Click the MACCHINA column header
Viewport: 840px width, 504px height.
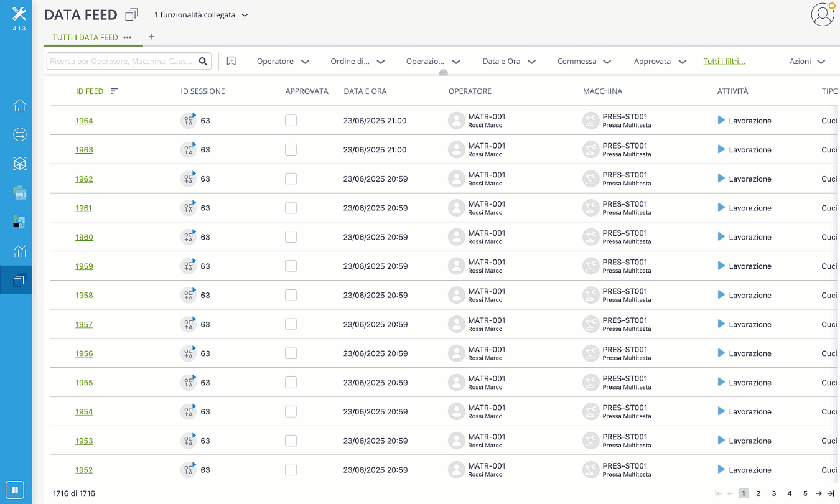click(602, 91)
